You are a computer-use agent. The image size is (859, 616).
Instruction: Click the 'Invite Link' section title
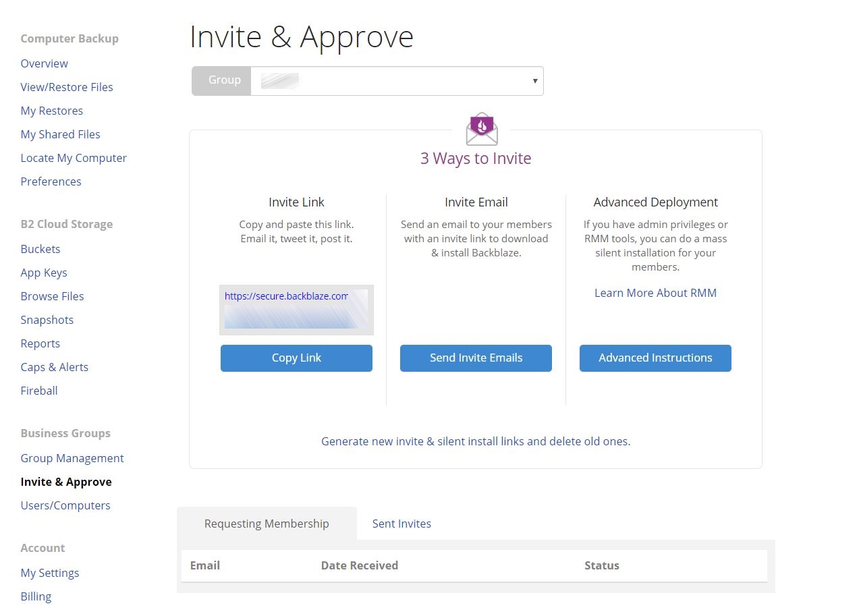[296, 202]
